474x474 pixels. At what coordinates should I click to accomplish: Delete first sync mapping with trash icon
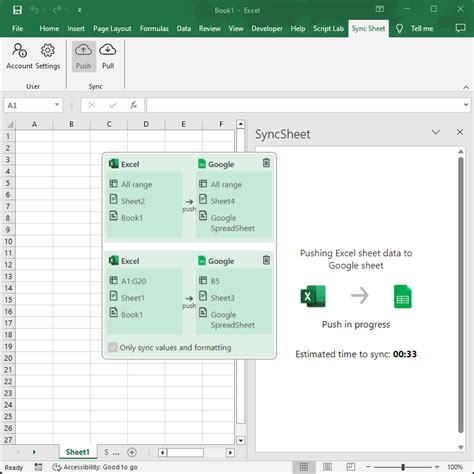[266, 163]
